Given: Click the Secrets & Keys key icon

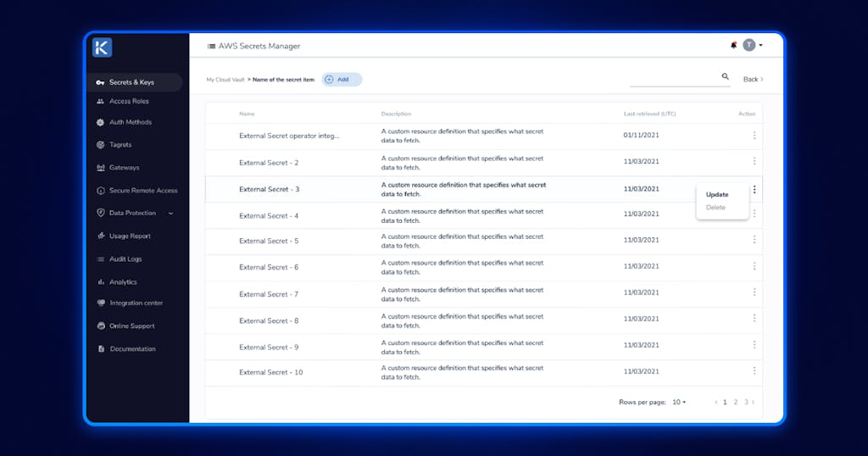Looking at the screenshot, I should coord(100,82).
